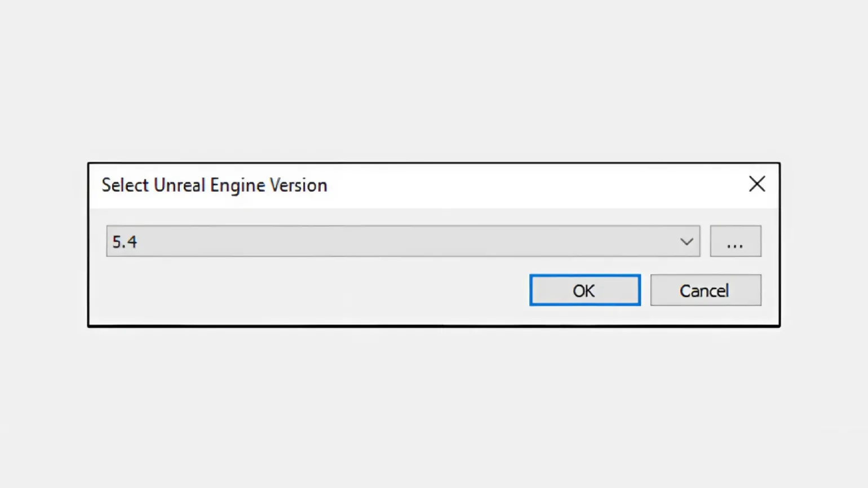
Task: Click the dialog title bar text
Action: tap(214, 185)
